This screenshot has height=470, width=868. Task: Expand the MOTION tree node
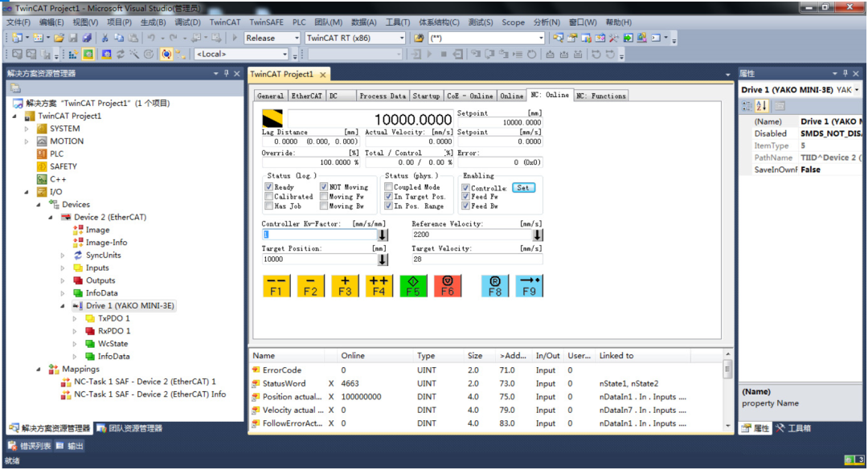click(x=27, y=141)
